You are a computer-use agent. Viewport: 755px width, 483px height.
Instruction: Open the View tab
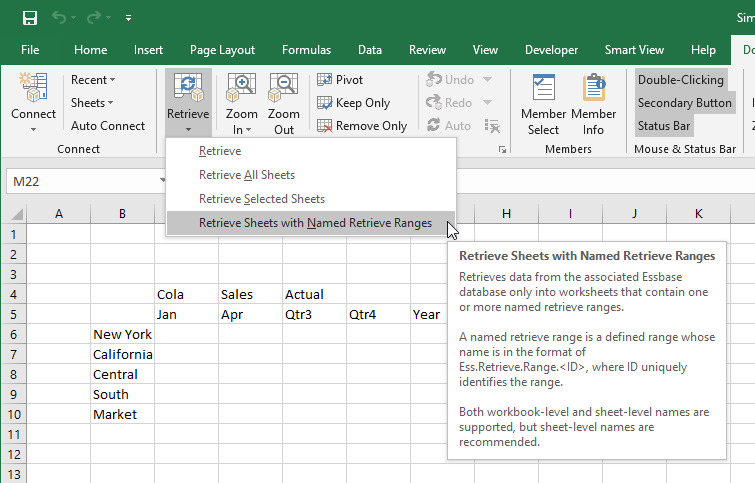485,50
